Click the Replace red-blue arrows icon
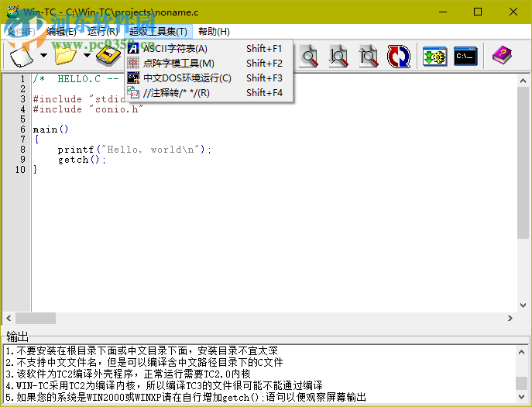 click(399, 56)
